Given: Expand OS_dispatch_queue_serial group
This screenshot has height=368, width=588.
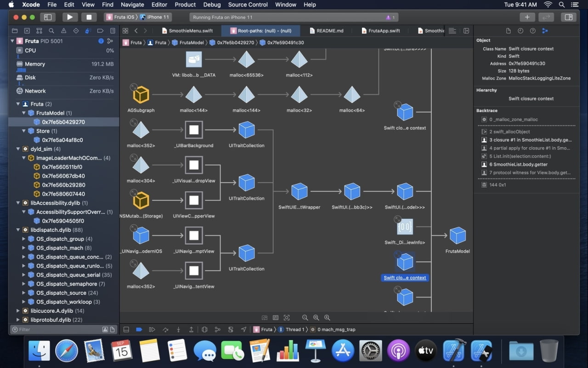Looking at the screenshot, I should (x=24, y=275).
